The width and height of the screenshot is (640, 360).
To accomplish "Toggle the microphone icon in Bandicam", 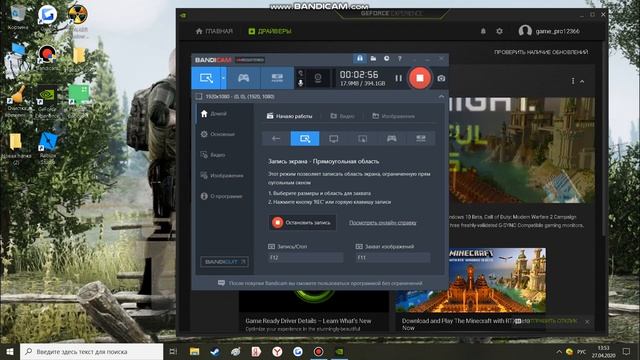I will coord(300,83).
